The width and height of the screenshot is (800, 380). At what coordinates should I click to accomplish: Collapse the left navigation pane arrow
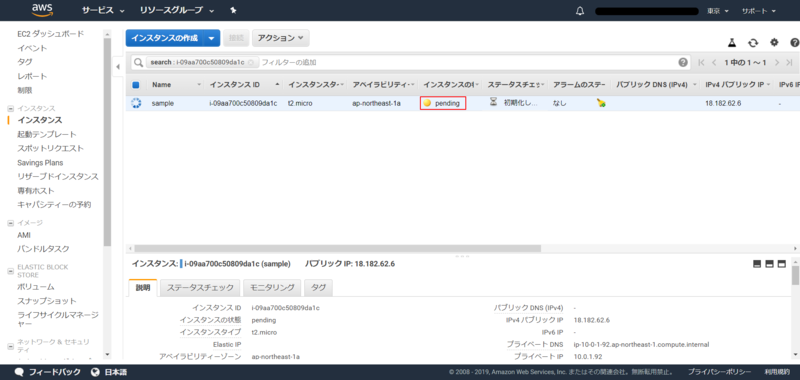click(x=118, y=67)
